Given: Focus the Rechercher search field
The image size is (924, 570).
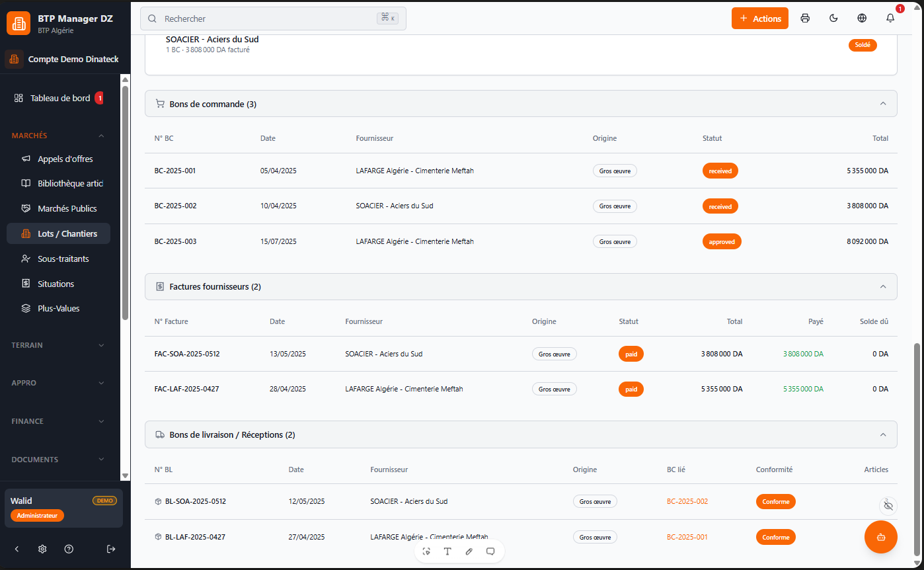Looking at the screenshot, I should point(273,19).
